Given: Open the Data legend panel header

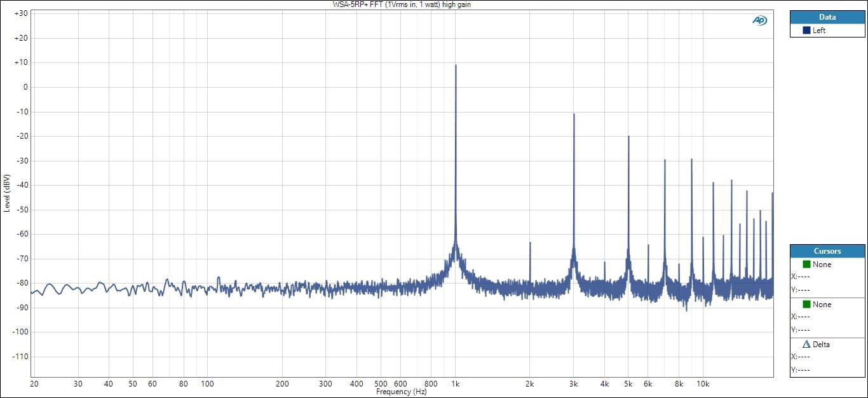Looking at the screenshot, I should coord(827,17).
